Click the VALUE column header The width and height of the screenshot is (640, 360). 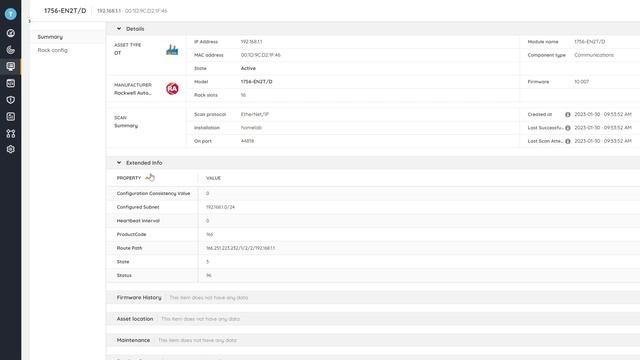click(x=213, y=178)
